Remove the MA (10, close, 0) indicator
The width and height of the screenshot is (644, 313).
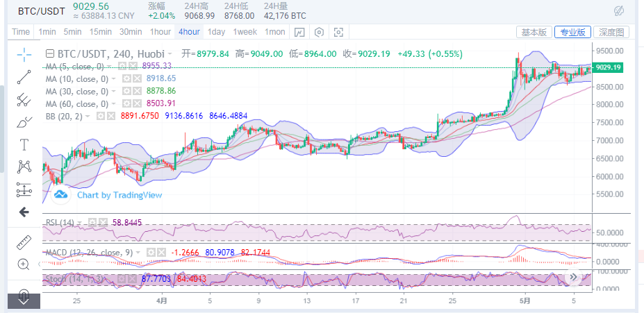[138, 78]
